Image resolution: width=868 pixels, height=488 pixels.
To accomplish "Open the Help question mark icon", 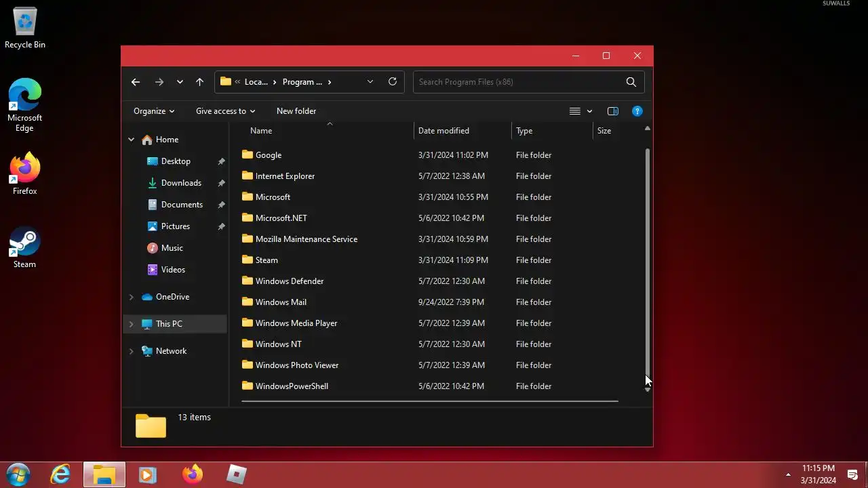I will [x=637, y=111].
